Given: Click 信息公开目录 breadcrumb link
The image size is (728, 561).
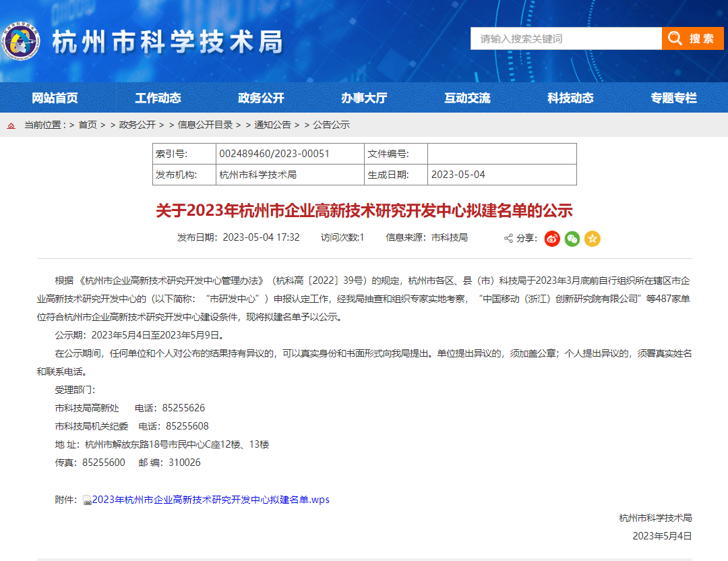Looking at the screenshot, I should [x=205, y=125].
